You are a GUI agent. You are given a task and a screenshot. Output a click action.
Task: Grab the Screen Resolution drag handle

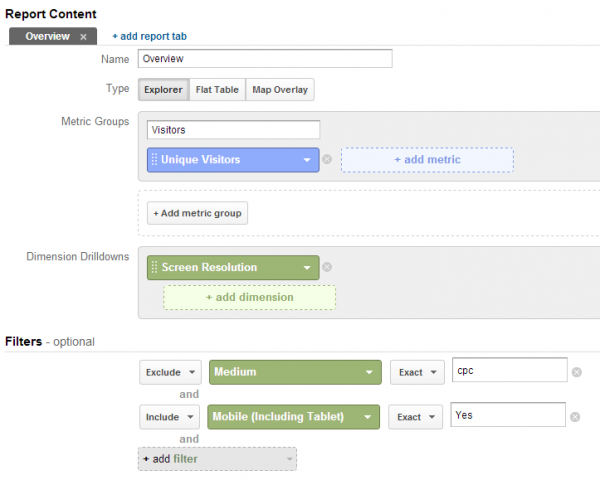tap(154, 267)
